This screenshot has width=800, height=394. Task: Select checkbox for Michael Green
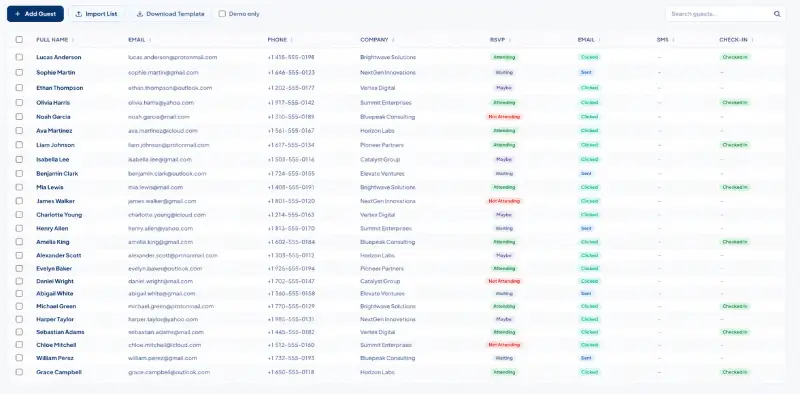tap(19, 306)
